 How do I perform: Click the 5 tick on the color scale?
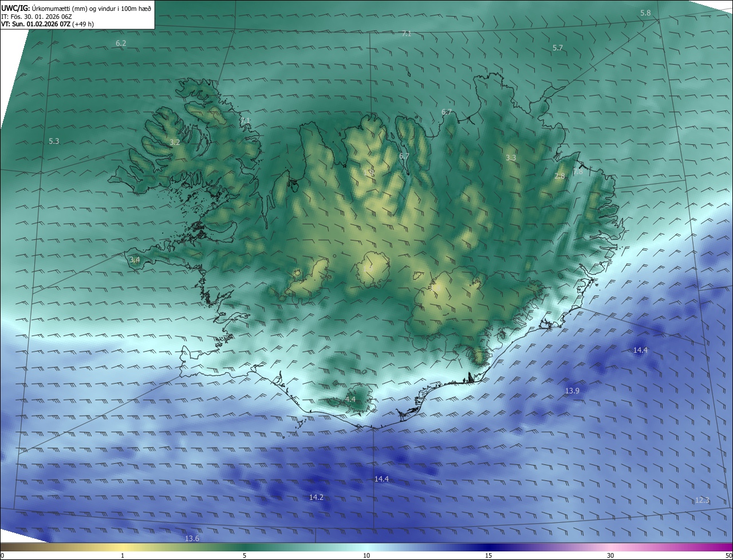pyautogui.click(x=245, y=555)
